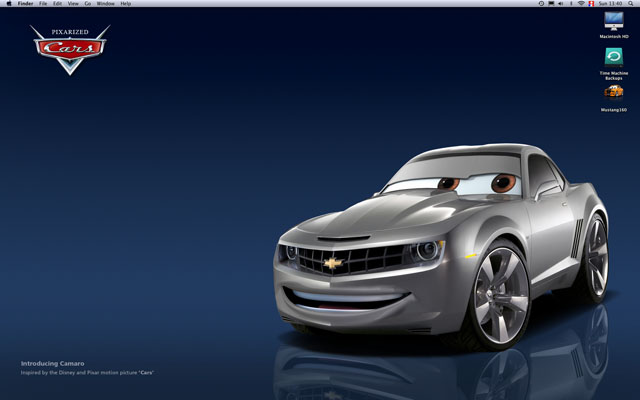Image resolution: width=640 pixels, height=400 pixels.
Task: Open the volume control in menu bar
Action: click(x=561, y=3)
